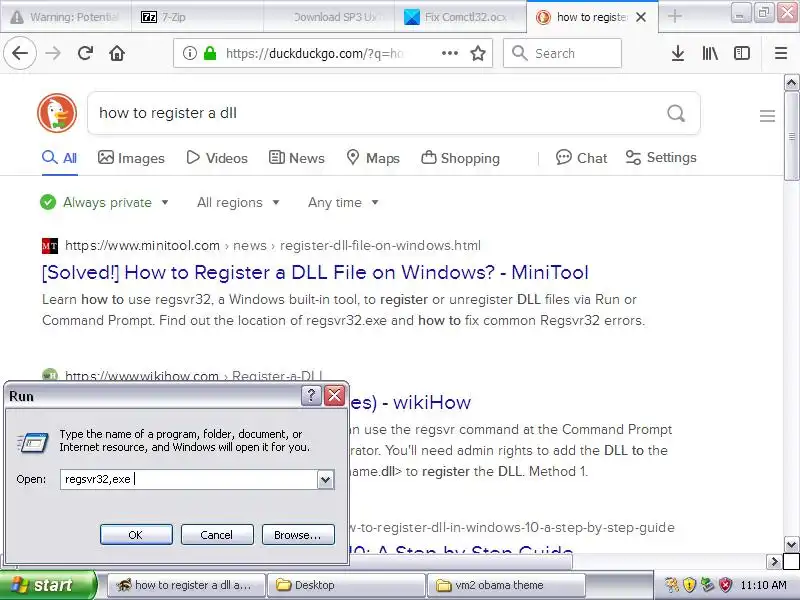Click the horizontal scrollbar right arrow

tap(774, 562)
